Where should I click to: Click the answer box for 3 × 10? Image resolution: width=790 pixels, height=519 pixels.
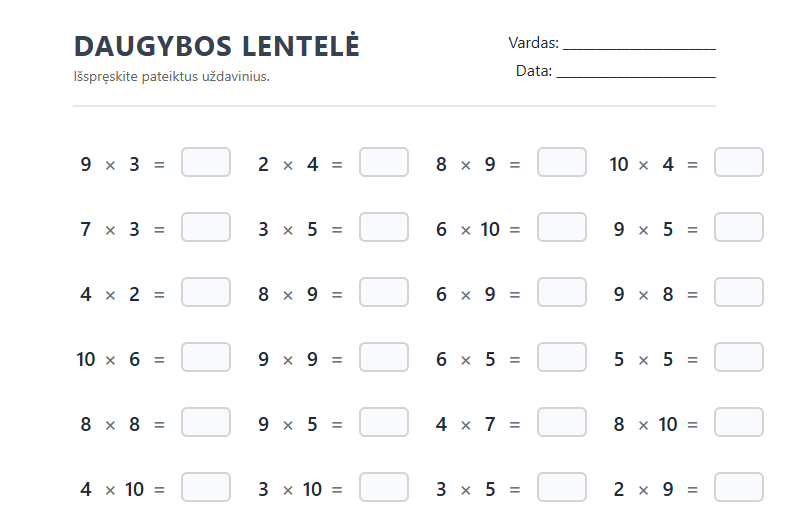point(384,488)
